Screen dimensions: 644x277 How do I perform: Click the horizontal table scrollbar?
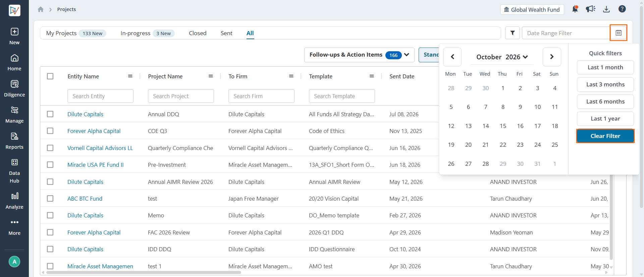pos(144,272)
